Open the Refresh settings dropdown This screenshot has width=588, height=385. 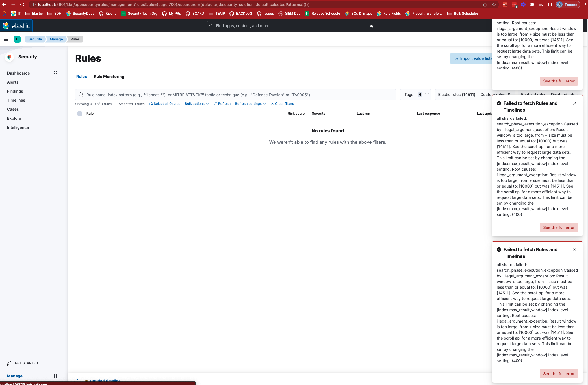250,104
